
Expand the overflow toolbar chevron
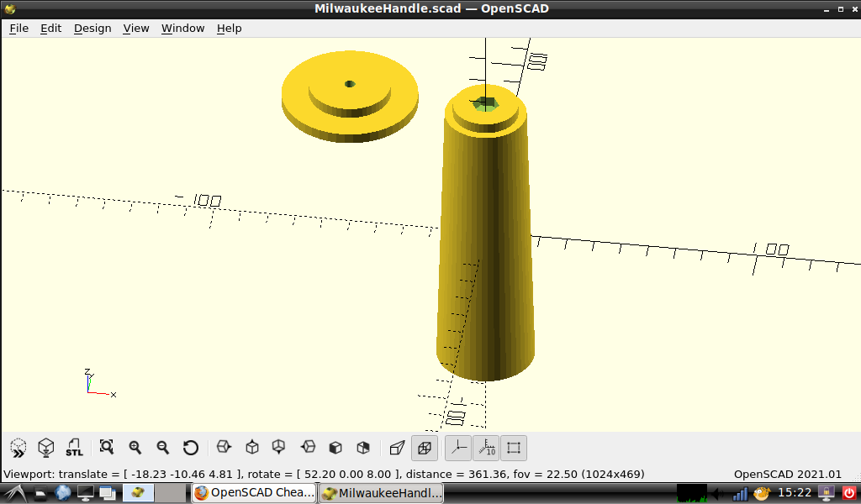[17, 448]
